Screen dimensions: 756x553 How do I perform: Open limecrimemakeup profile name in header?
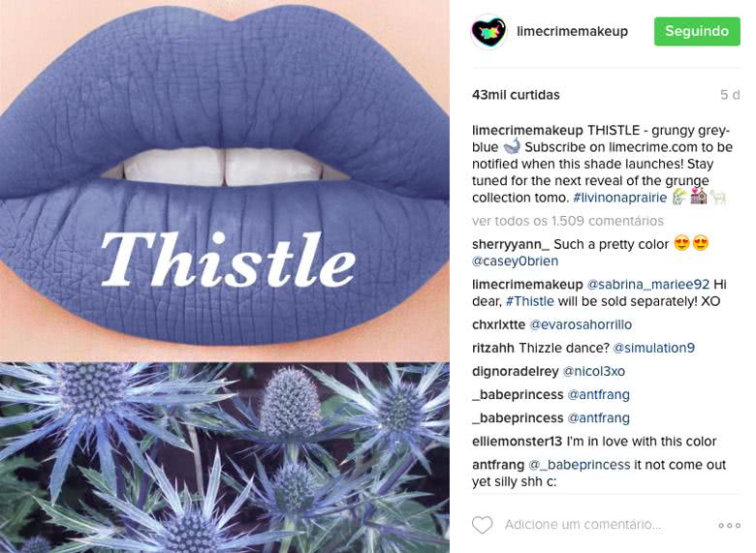(573, 31)
